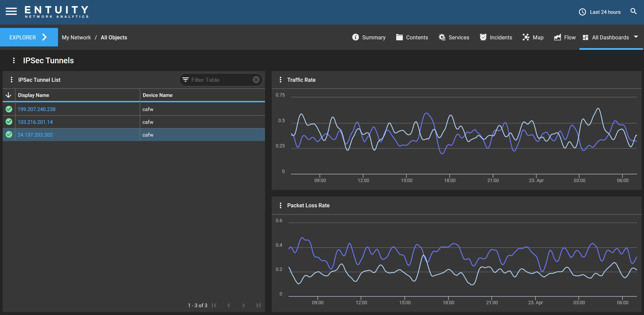Select cafw cell in 199.207.240.238 row
644x315 pixels.
click(x=202, y=109)
